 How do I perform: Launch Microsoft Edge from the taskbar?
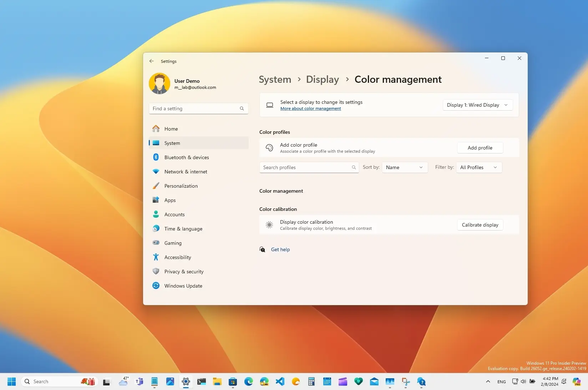248,381
